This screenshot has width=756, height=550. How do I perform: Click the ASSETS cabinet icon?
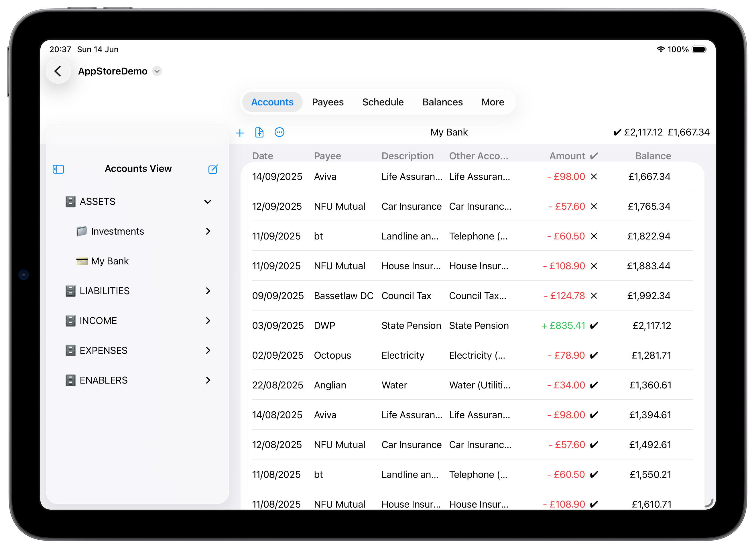(70, 201)
